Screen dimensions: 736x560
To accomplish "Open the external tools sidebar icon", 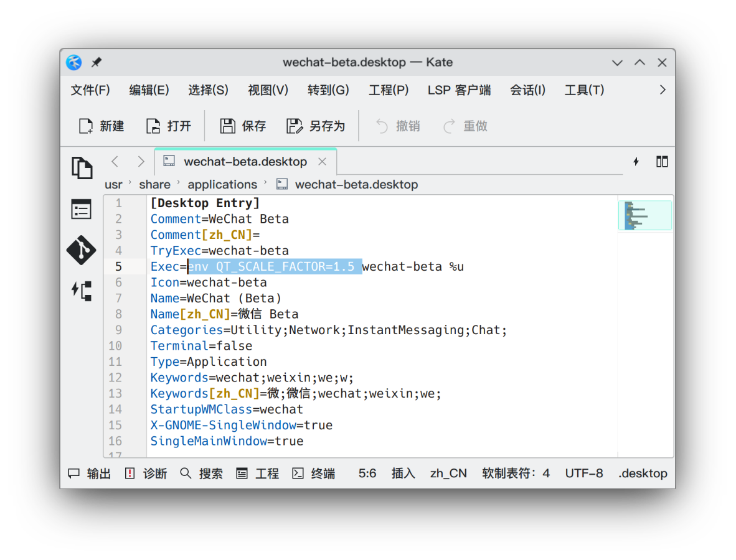I will coord(82,291).
